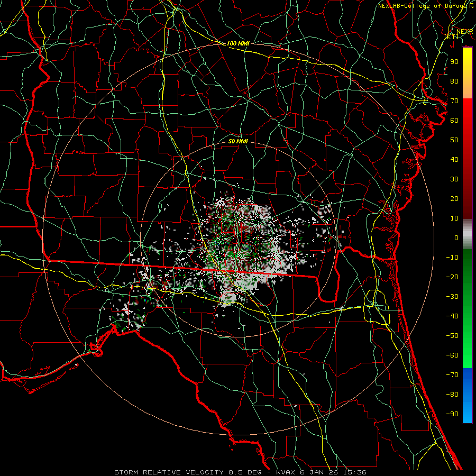Click the [KT] units label above the scale
The image size is (476, 476).
point(452,36)
